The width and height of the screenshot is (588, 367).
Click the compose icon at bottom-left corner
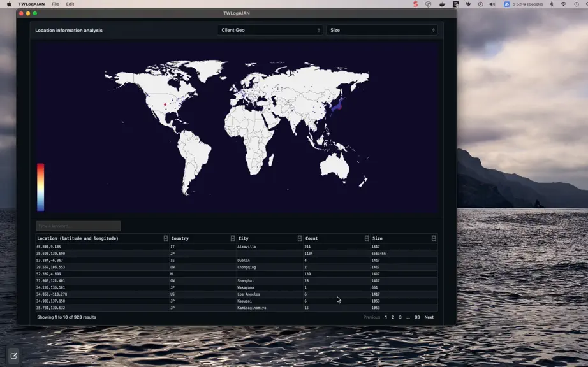tap(13, 356)
